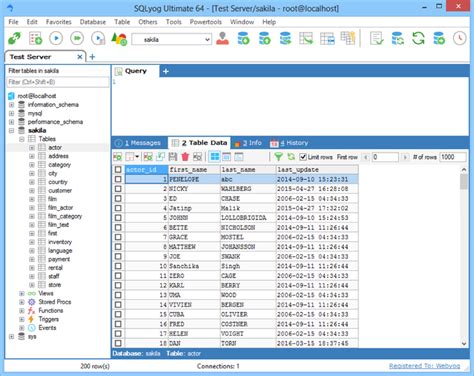Close the Test Server connection tab

tap(80, 57)
